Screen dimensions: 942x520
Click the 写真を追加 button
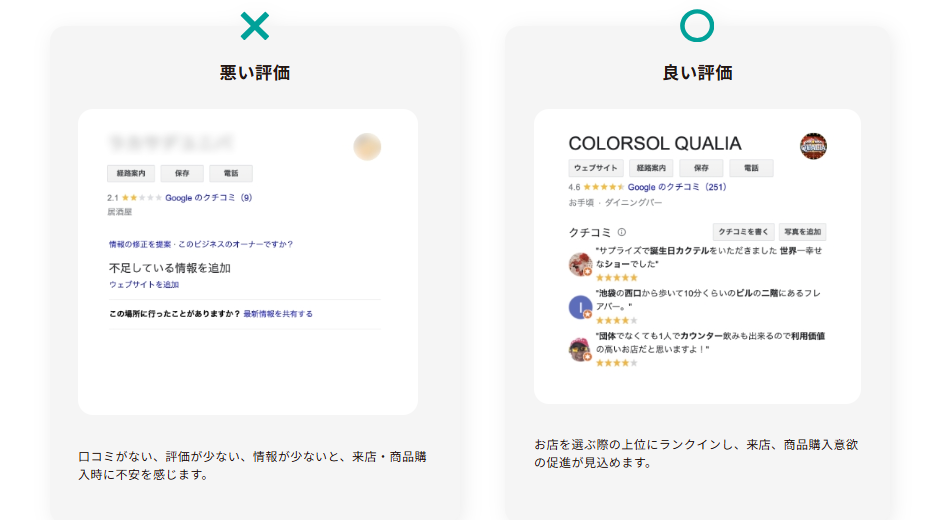(x=803, y=232)
